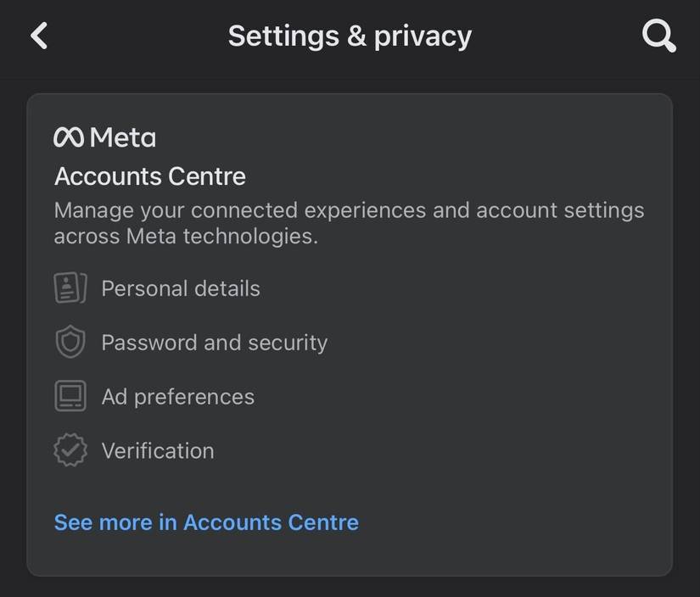
Task: Click the connected experiences description text
Action: [x=348, y=222]
